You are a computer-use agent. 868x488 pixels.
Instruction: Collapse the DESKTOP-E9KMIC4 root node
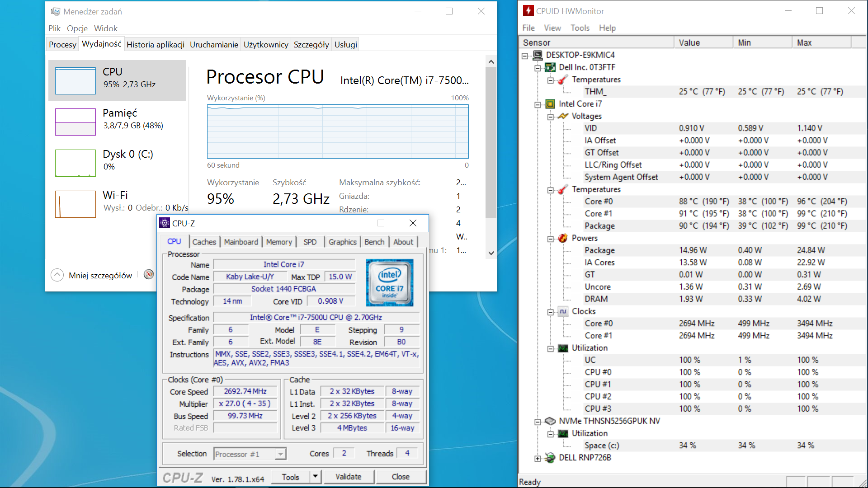525,56
